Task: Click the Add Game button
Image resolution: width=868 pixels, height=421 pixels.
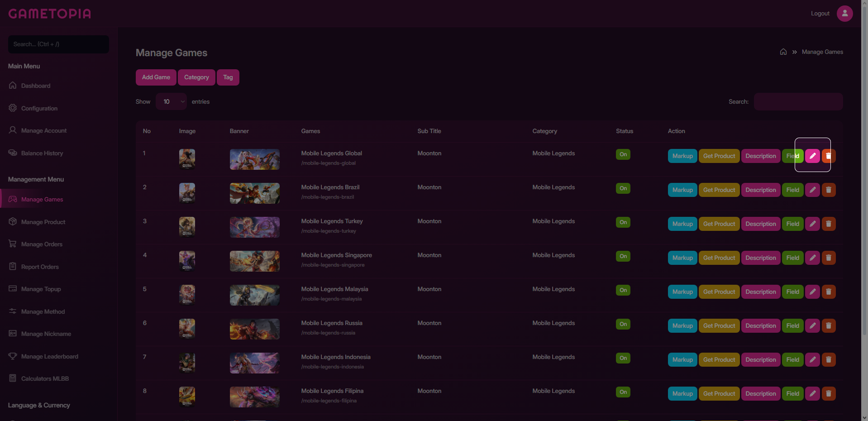Action: coord(156,77)
